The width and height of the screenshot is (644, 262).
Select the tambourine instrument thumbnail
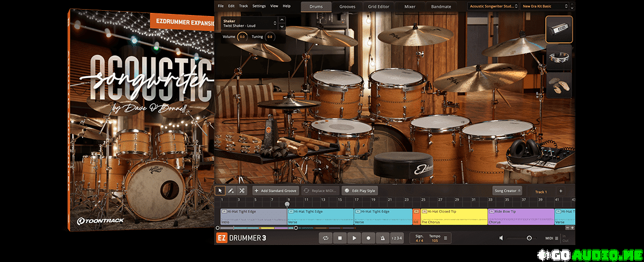click(559, 58)
